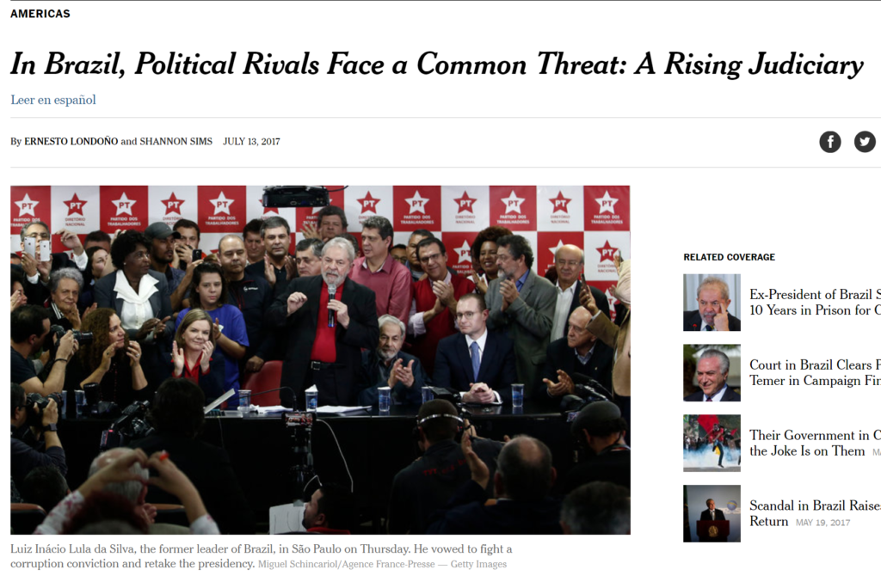Open the Temer thumbnail in related coverage
The width and height of the screenshot is (881, 588).
click(x=712, y=373)
